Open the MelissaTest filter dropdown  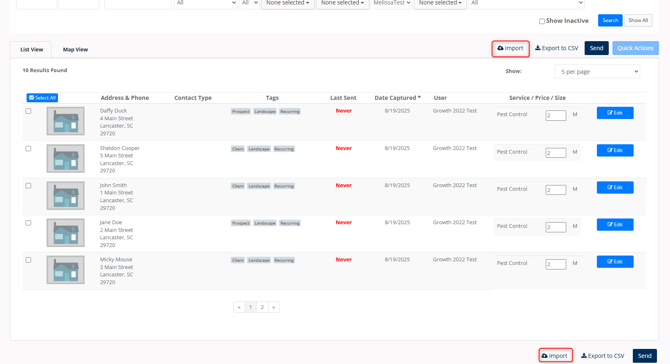[391, 3]
